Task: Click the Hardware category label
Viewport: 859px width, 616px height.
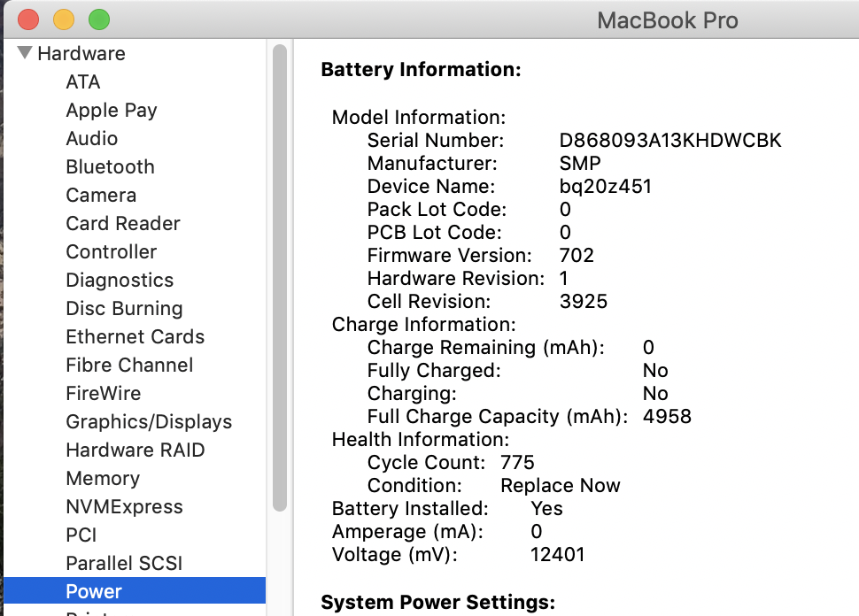Action: (x=81, y=54)
